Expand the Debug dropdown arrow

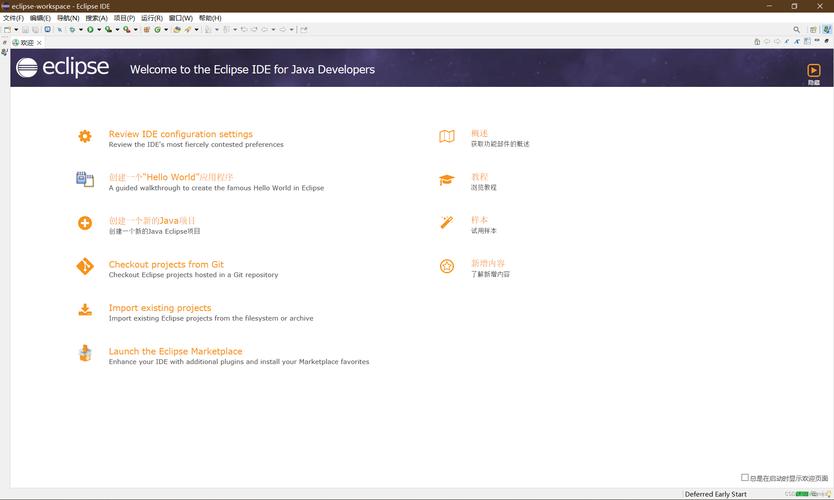click(x=81, y=30)
